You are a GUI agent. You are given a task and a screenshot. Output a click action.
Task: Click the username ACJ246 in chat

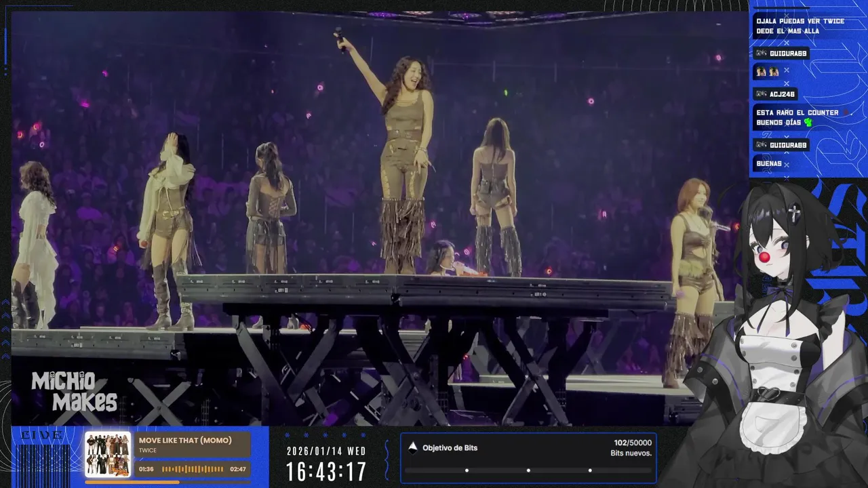[782, 94]
